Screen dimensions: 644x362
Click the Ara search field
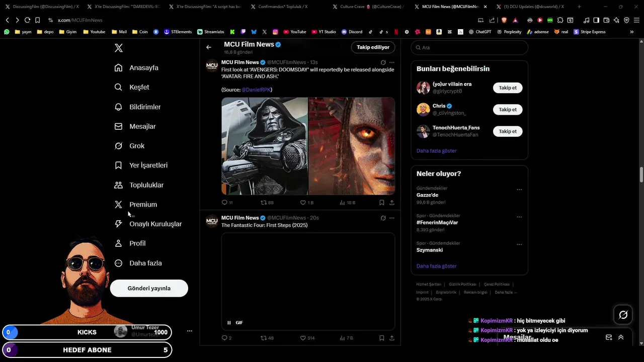pos(469,47)
